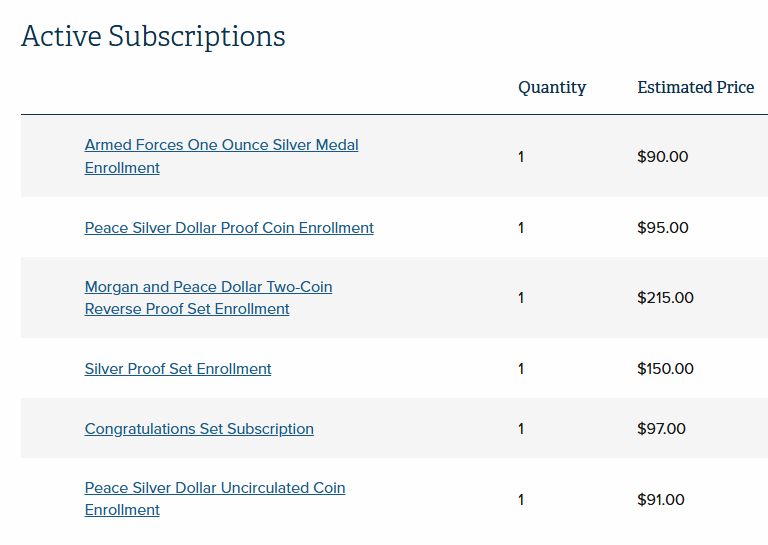
Task: Open Armed Forces One Ounce Silver Medal Enrollment
Action: (221, 146)
